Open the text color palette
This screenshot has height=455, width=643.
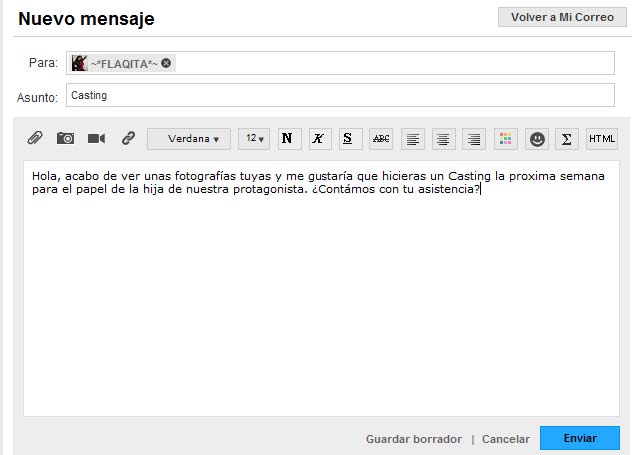[x=506, y=139]
